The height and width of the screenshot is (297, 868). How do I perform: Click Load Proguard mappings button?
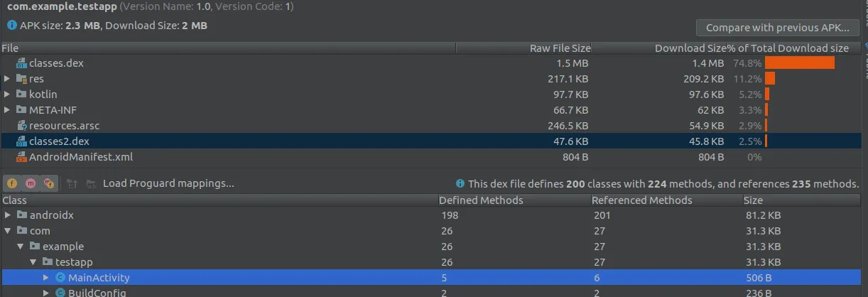click(168, 183)
